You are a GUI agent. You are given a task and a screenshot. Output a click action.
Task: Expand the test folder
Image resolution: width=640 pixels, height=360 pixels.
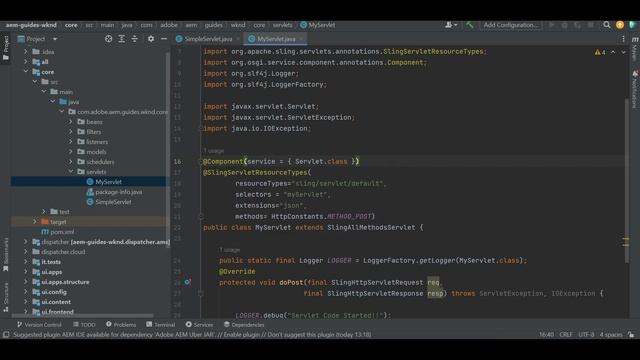44,211
